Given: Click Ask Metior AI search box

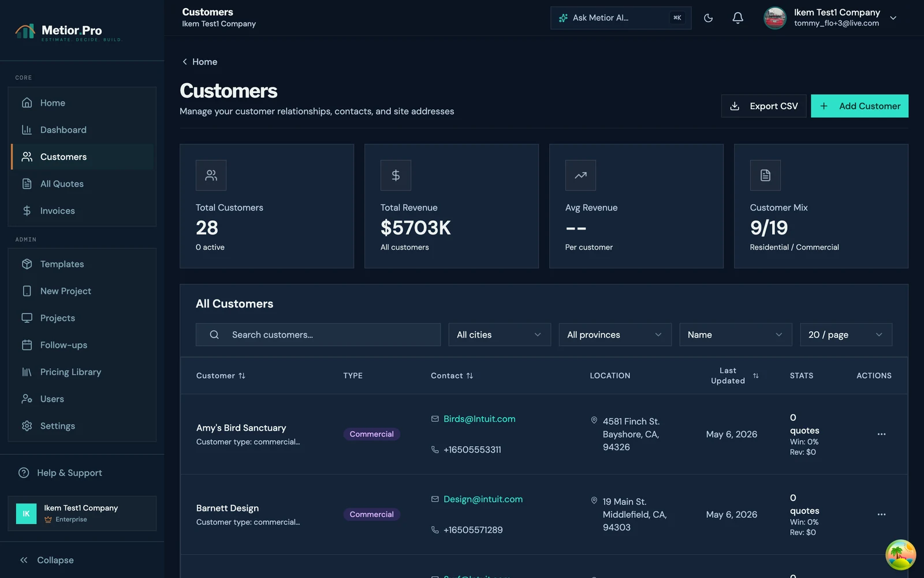Looking at the screenshot, I should [621, 18].
